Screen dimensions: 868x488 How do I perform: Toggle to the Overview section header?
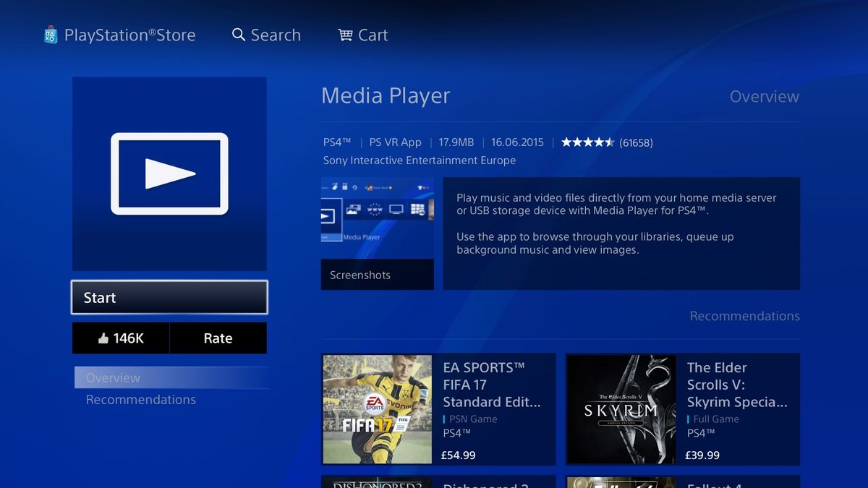point(764,95)
